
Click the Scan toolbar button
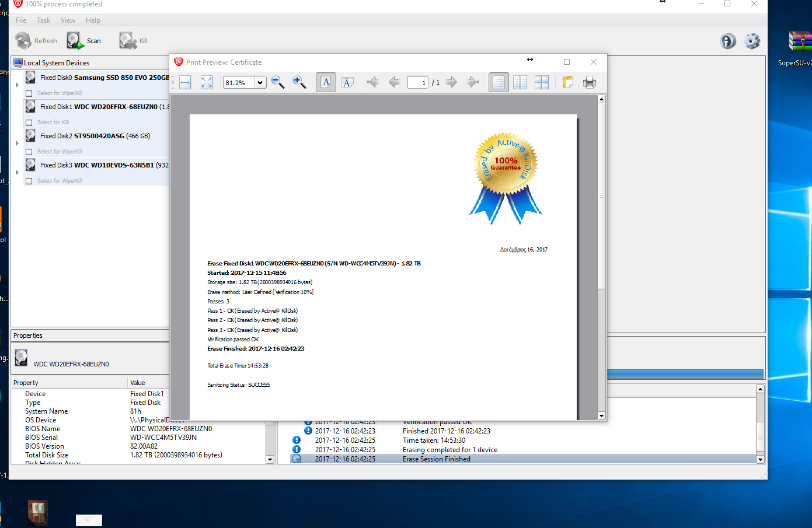click(x=84, y=41)
